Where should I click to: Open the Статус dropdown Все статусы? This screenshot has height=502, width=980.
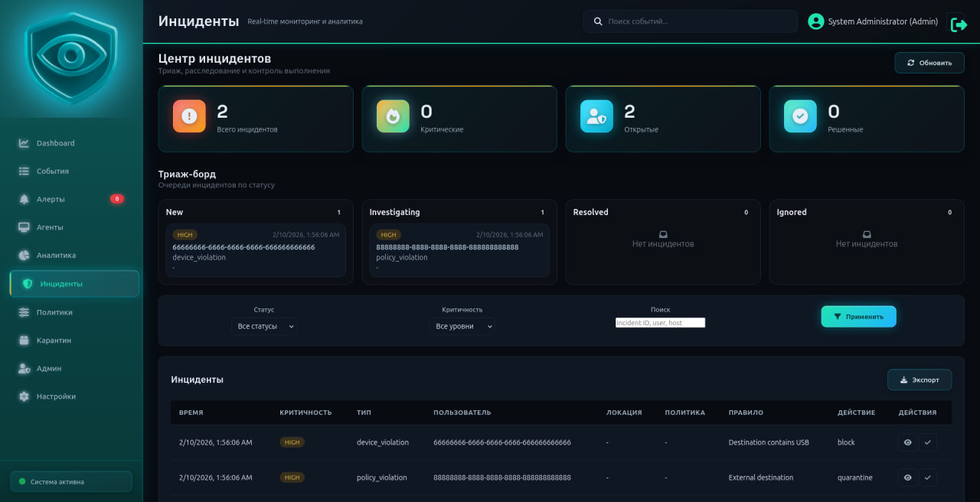[264, 326]
